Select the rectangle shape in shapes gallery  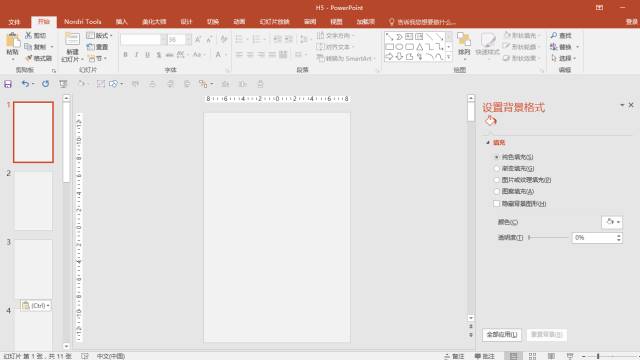tap(389, 47)
